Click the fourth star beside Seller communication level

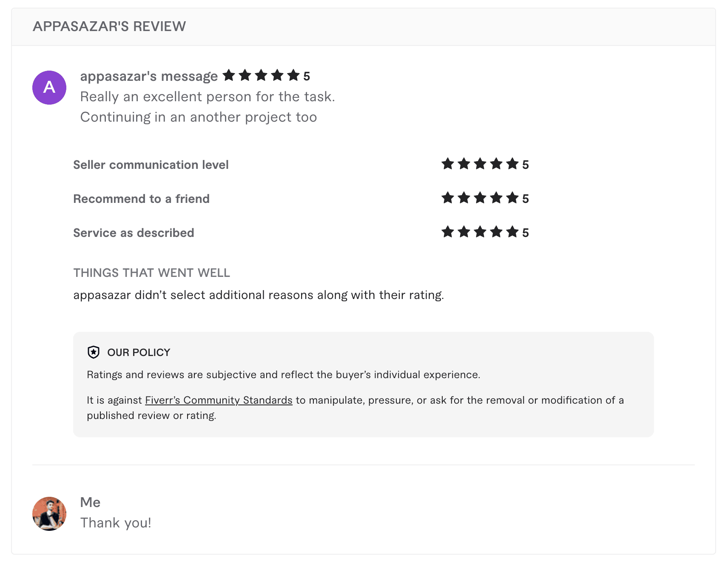coord(497,164)
